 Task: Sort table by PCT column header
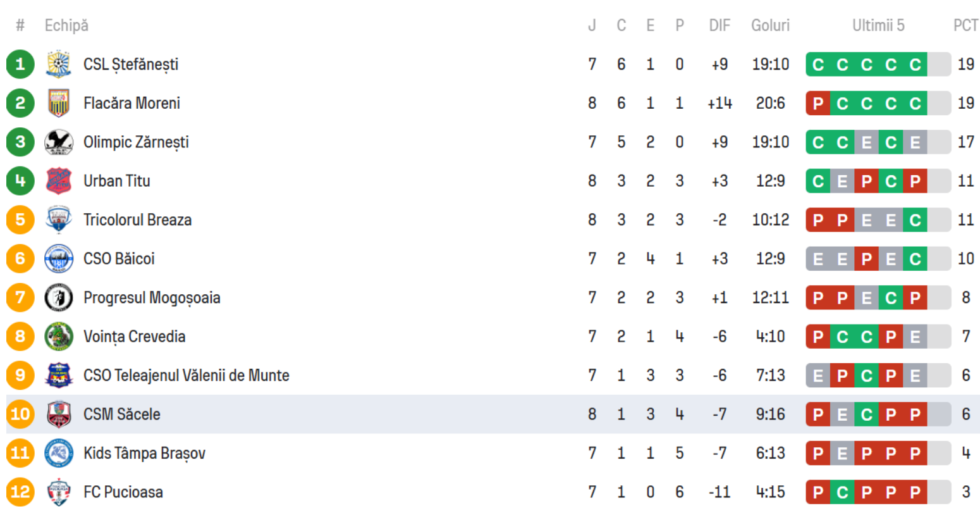tap(965, 25)
